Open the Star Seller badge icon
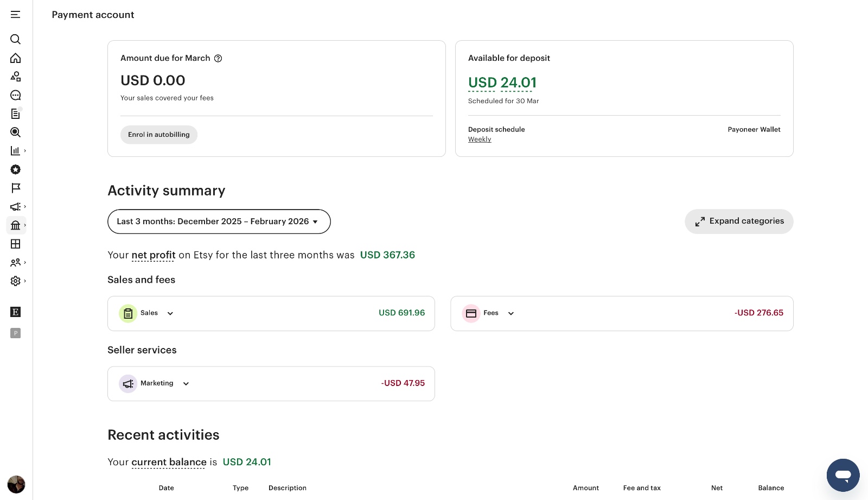This screenshot has height=500, width=868. point(15,169)
